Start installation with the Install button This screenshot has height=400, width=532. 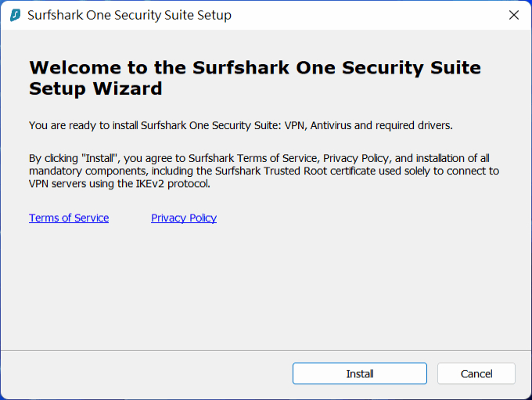[360, 373]
